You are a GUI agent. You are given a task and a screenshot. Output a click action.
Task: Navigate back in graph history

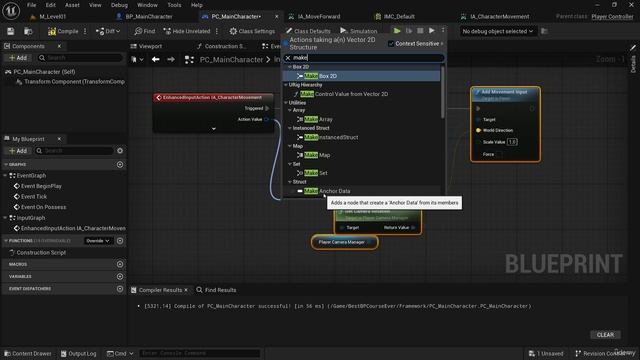point(156,60)
